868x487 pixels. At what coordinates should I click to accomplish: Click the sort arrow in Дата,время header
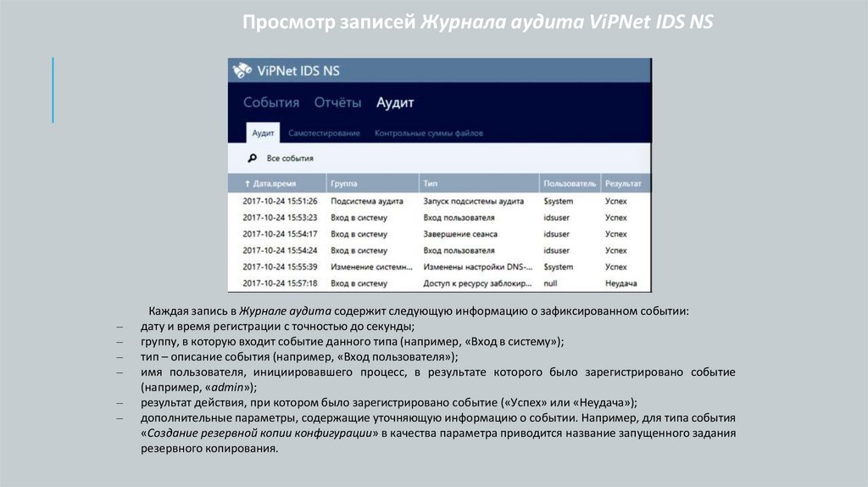coord(247,183)
